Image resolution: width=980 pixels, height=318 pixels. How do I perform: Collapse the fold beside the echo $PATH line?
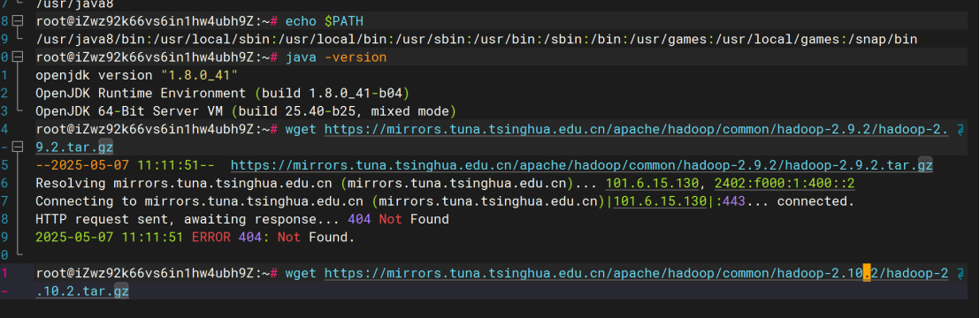[18, 21]
